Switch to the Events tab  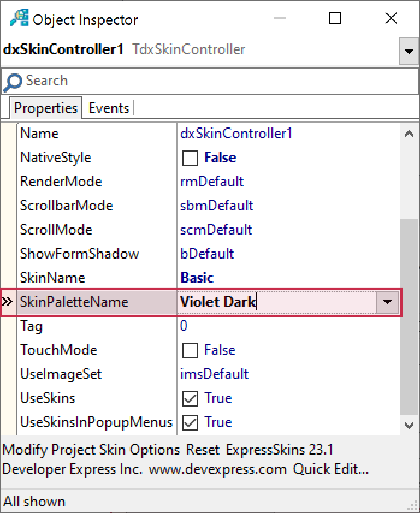tap(109, 108)
